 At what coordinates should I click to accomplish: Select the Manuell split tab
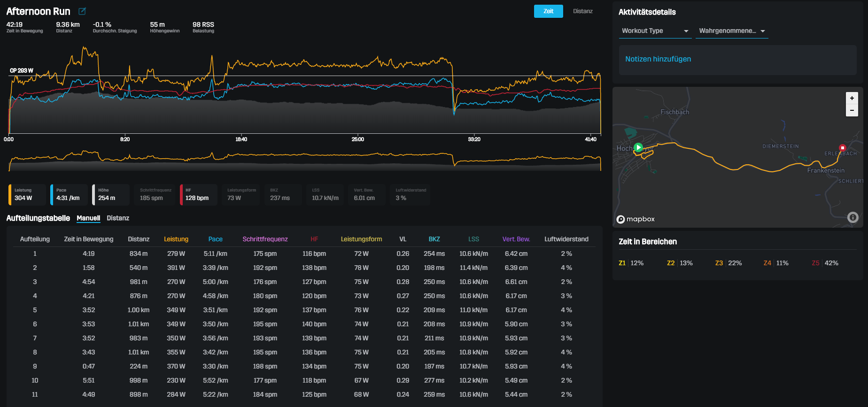coord(88,218)
